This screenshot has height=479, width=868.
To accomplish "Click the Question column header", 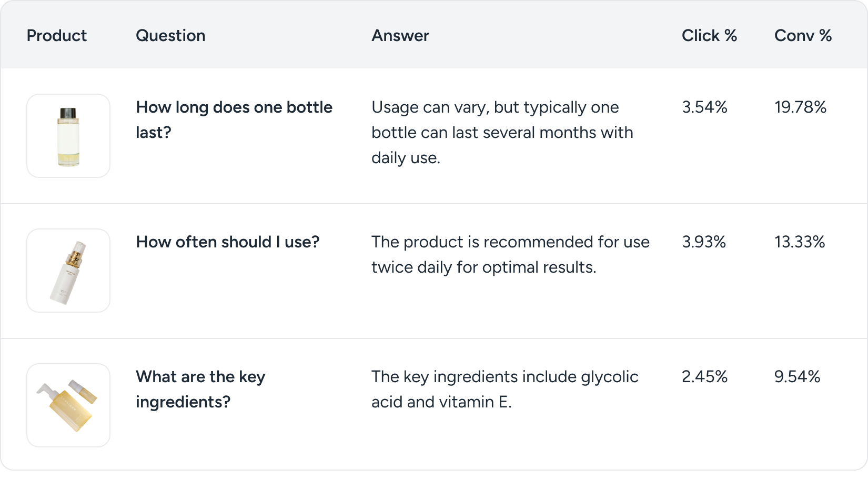I will tap(170, 35).
